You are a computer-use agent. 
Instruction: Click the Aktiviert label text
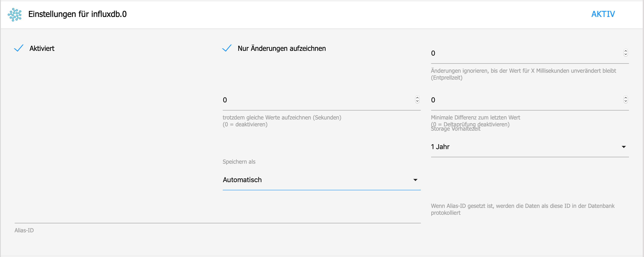(x=42, y=48)
